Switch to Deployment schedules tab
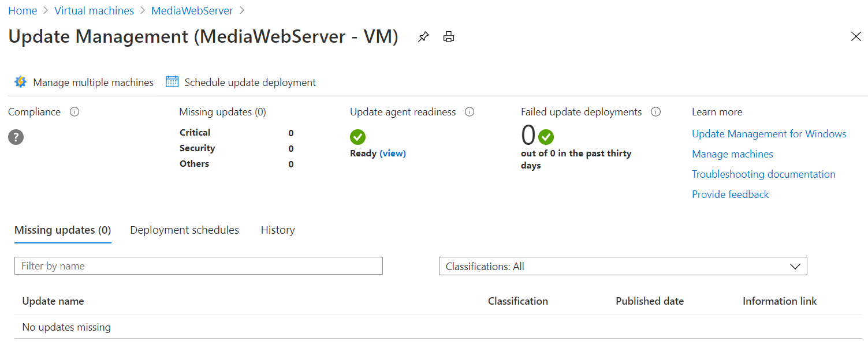 point(185,230)
